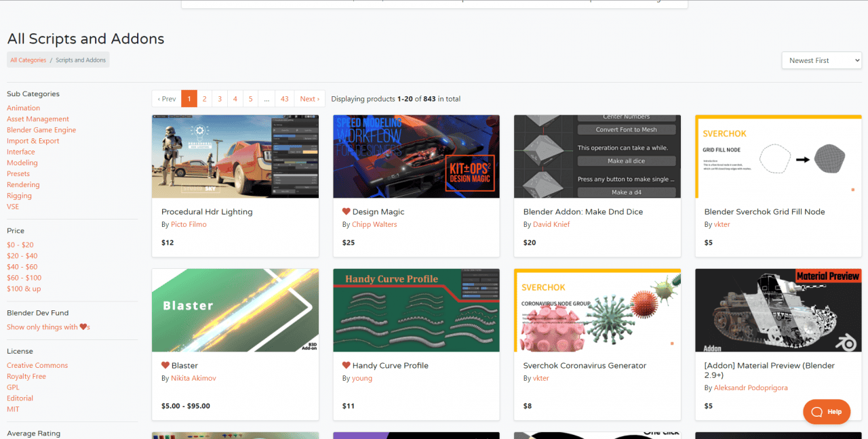Open the Procedural Hdr Lighting product thumbnail
The width and height of the screenshot is (868, 439).
point(235,156)
